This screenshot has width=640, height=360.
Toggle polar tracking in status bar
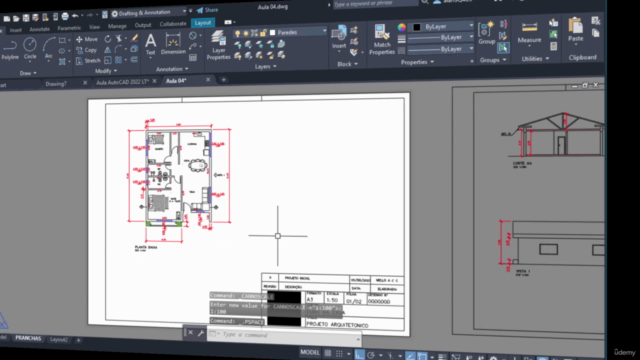tap(371, 355)
